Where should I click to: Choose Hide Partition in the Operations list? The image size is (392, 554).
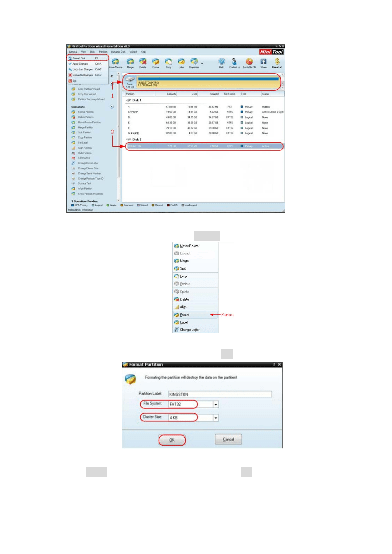[x=82, y=153]
